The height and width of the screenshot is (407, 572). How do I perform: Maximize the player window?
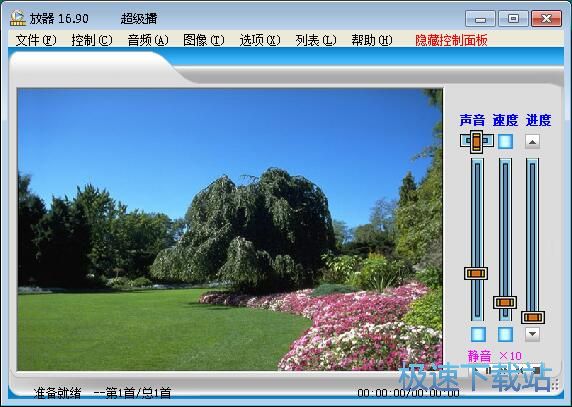(513, 19)
